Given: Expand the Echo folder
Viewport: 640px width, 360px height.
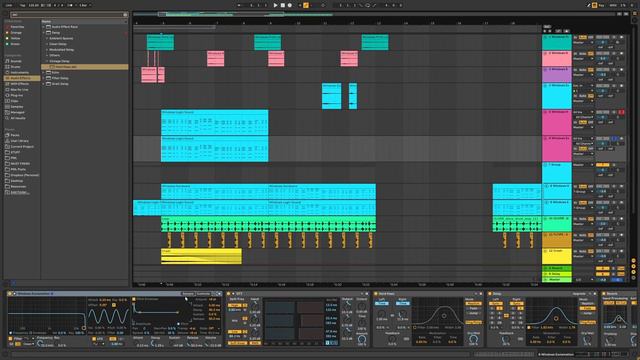Looking at the screenshot, I should pos(44,73).
